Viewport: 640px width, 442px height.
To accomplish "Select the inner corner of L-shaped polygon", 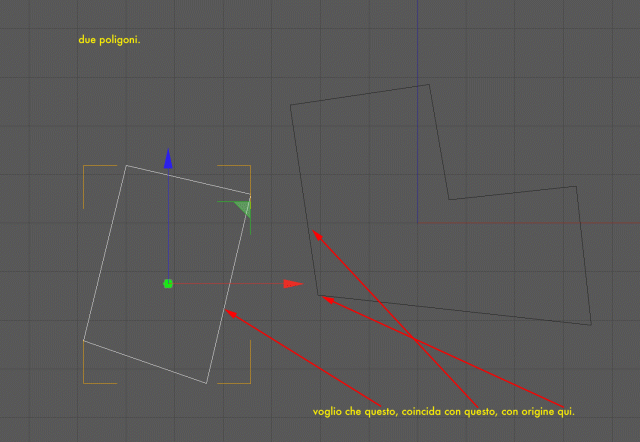I will [x=449, y=200].
